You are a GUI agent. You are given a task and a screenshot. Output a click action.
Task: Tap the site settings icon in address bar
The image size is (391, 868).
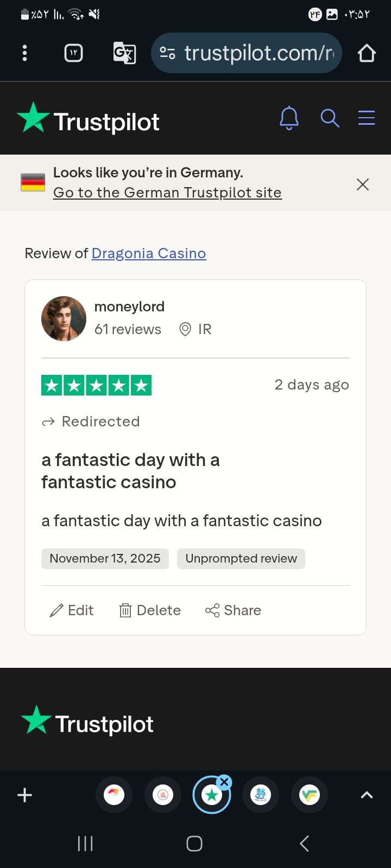point(167,53)
